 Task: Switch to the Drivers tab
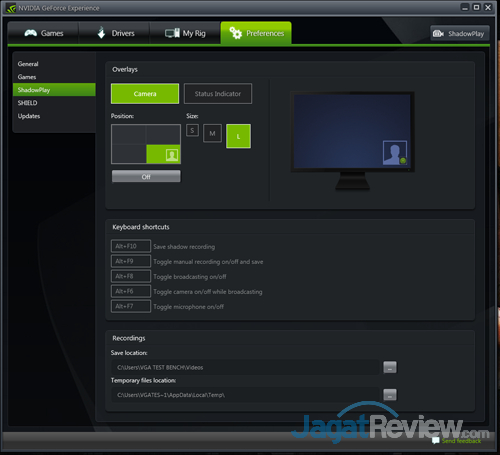click(114, 33)
